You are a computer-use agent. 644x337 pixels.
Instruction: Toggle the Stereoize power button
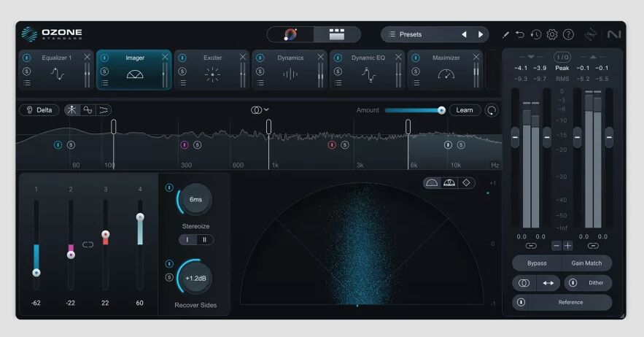pos(169,187)
